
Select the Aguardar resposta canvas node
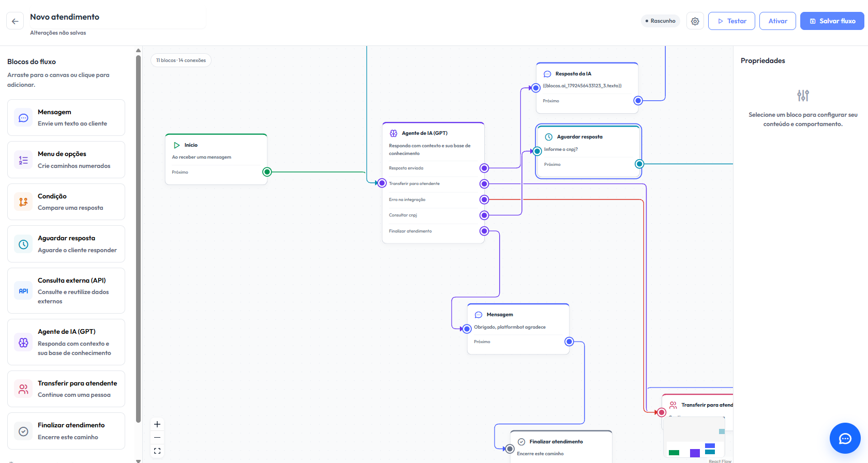(x=589, y=151)
